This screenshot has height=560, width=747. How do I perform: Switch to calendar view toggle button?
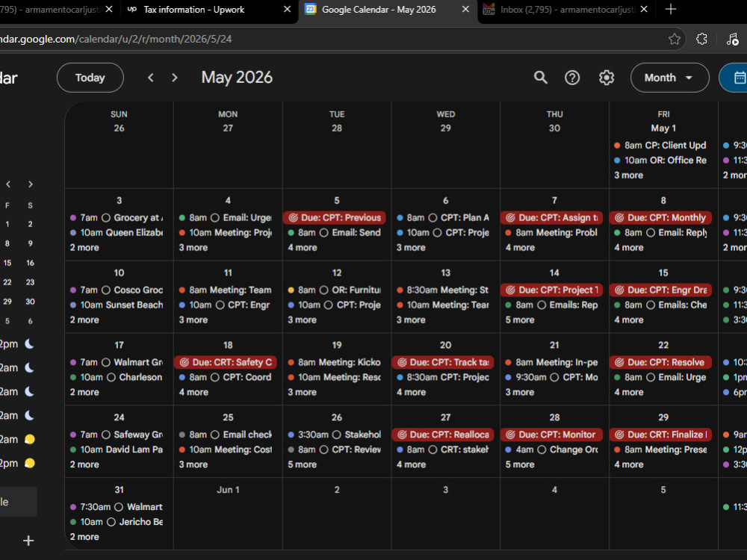(x=736, y=78)
